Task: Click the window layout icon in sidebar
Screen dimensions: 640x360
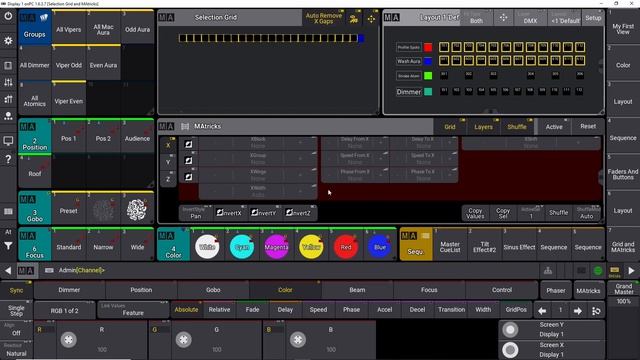Action: point(8,65)
